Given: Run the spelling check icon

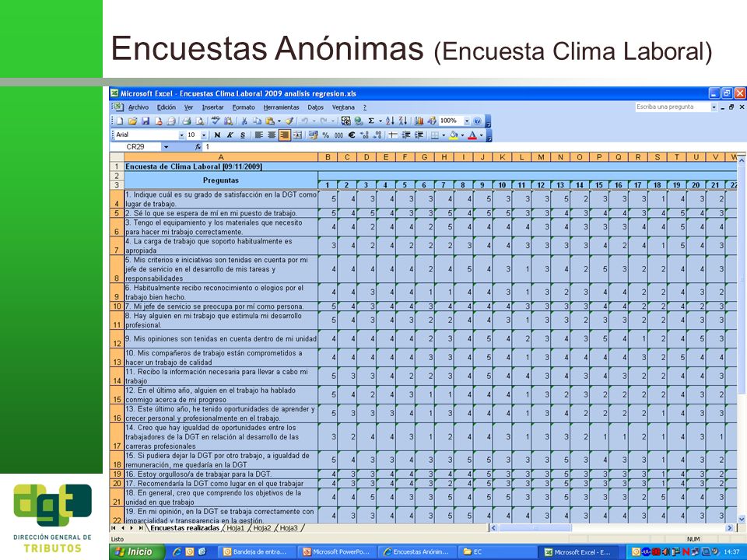Looking at the screenshot, I should coord(216,121).
